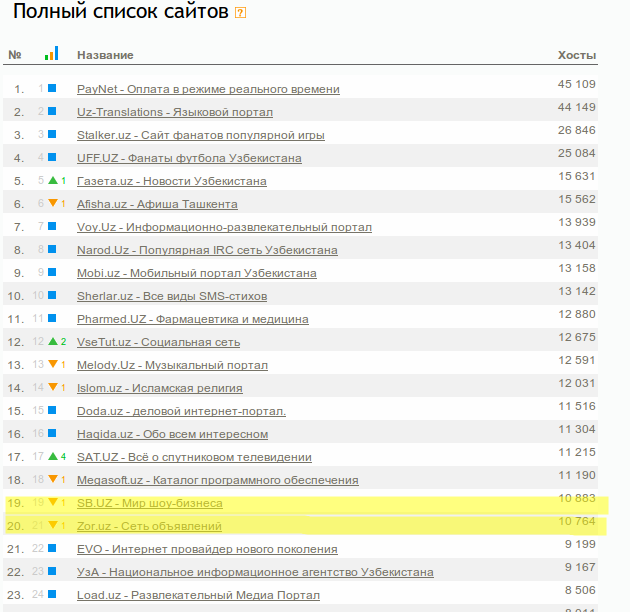Viewport: 630px width, 612px height.
Task: Click the orange down arrow in Megasoft.uz row
Action: pos(53,479)
